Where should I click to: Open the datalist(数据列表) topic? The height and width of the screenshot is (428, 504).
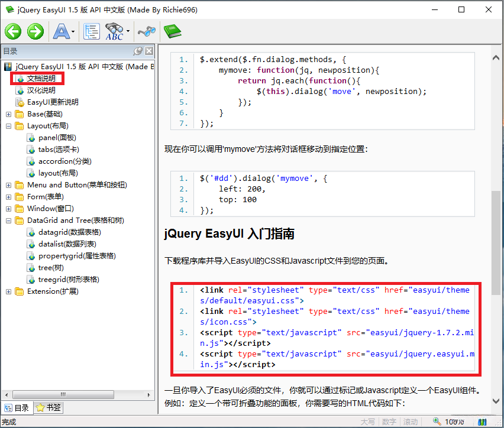[x=67, y=244]
